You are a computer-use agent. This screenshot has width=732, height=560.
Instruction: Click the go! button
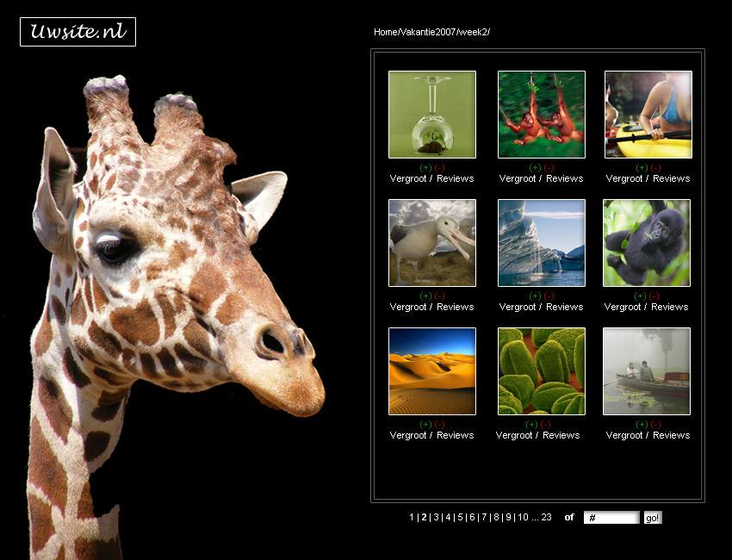pos(653,518)
